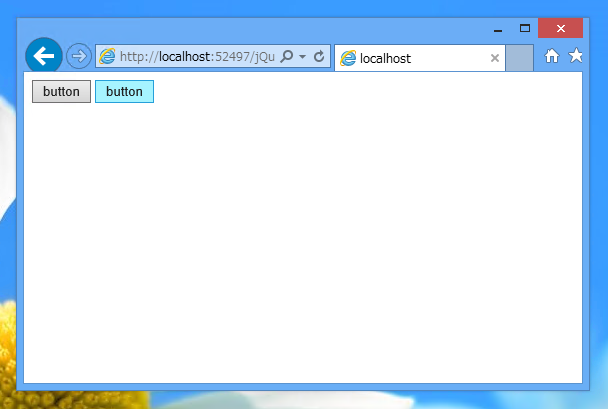Click the address bar URL text
Viewport: 608px width, 409px height.
click(x=197, y=57)
